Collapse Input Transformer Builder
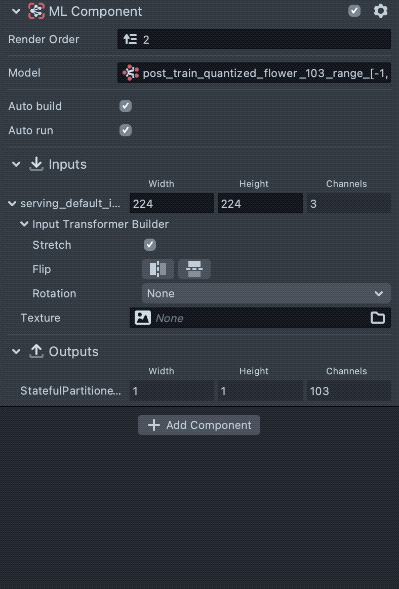399x589 pixels. click(x=24, y=224)
